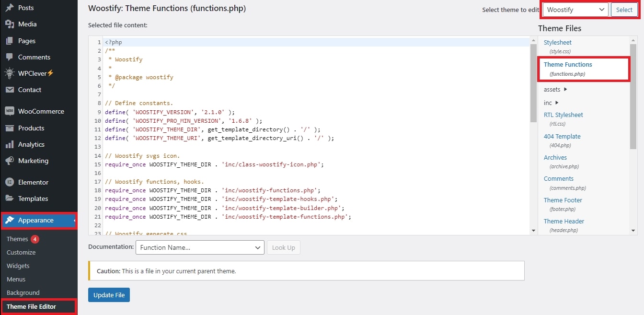This screenshot has height=315, width=644.
Task: Click the WOOSTIFY_THEME_URI define line
Action: click(219, 138)
